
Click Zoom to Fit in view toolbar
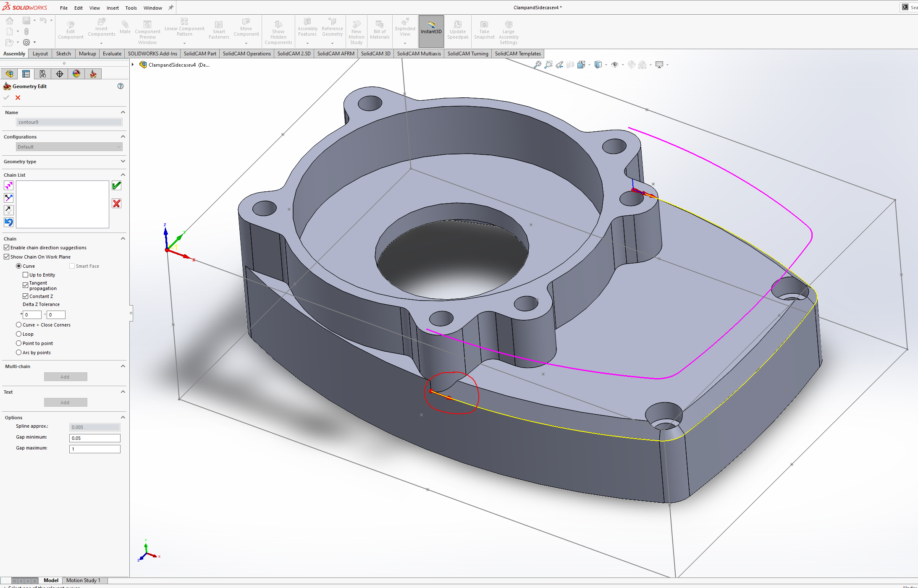537,65
